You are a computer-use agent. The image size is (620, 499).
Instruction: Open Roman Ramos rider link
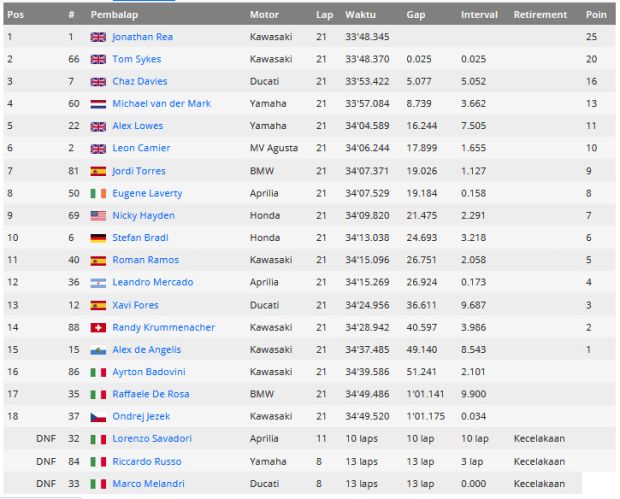[x=146, y=260]
